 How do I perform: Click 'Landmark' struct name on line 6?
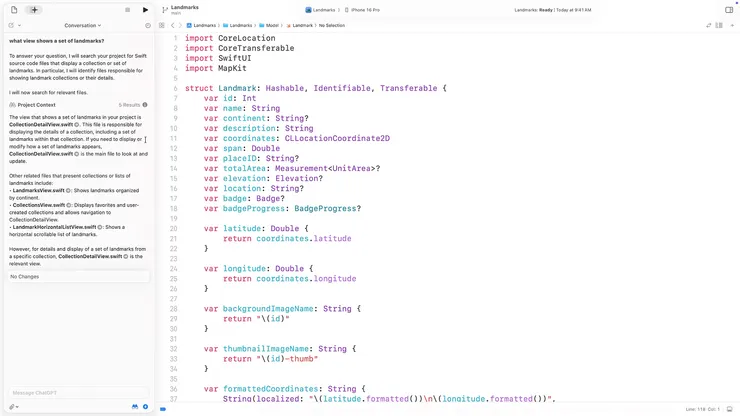[x=237, y=88]
